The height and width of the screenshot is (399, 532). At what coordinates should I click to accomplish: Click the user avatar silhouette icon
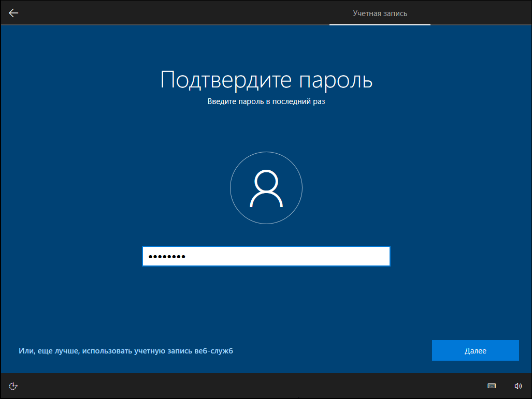click(x=266, y=188)
